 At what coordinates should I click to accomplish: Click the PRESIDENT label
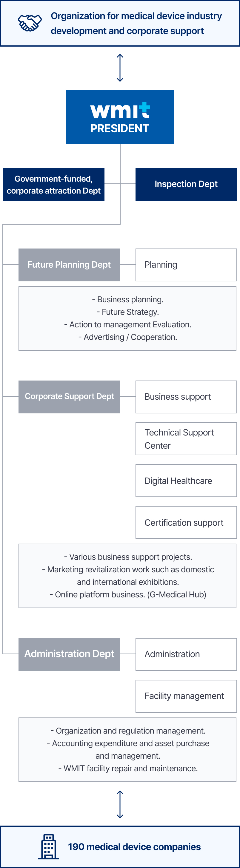coord(120,128)
